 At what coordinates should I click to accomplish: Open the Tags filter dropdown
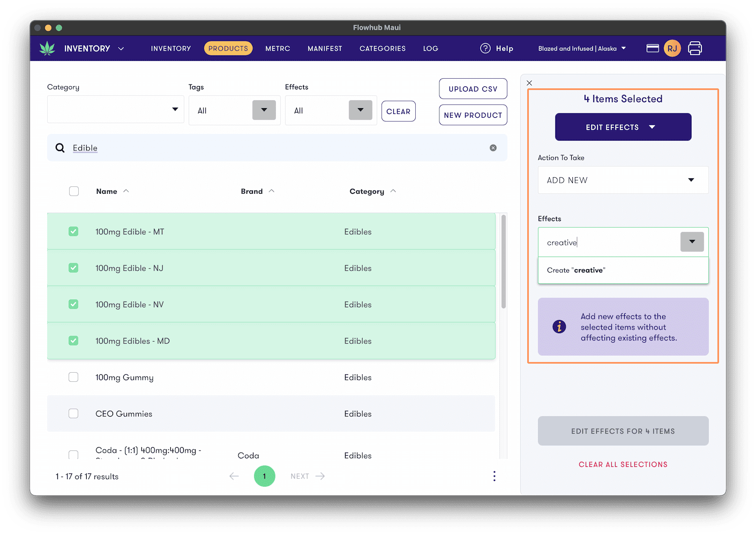tap(264, 109)
